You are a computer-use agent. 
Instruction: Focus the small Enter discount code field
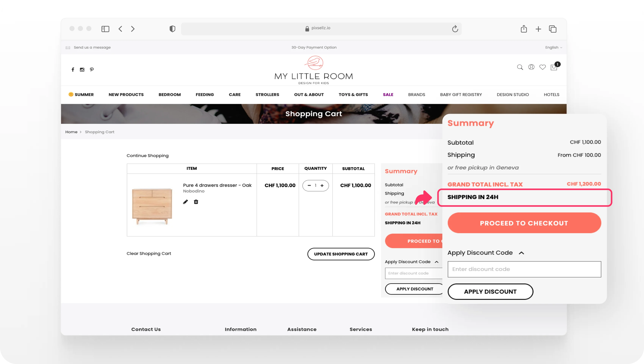(414, 273)
